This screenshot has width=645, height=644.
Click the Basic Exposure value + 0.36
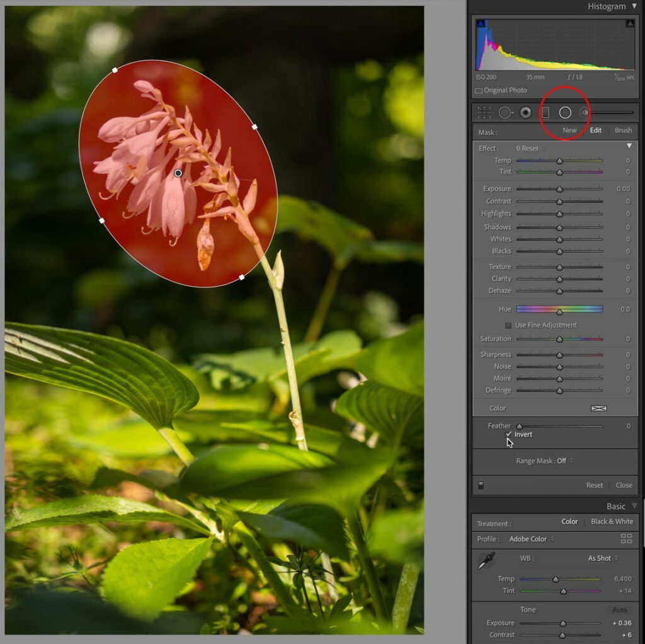pos(622,623)
